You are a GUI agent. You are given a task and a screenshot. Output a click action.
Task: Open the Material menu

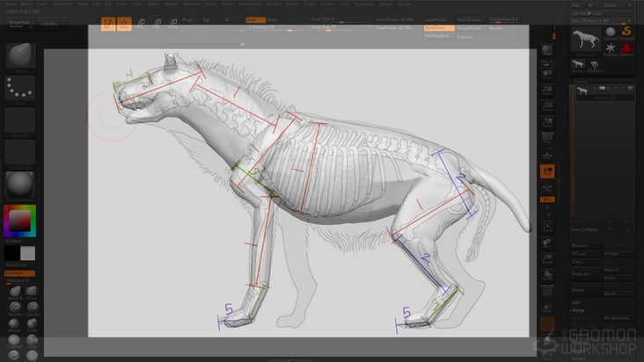coord(191,4)
